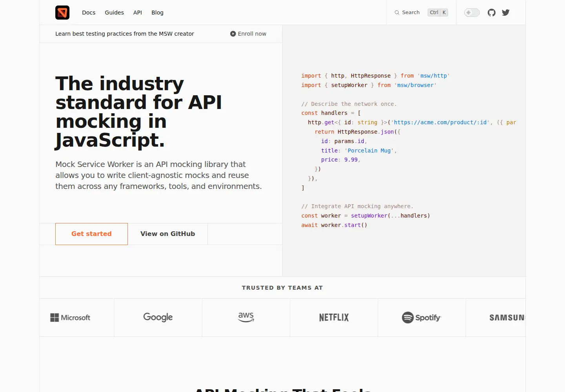This screenshot has width=565, height=392.
Task: Click the Search magnifier icon
Action: [x=397, y=13]
